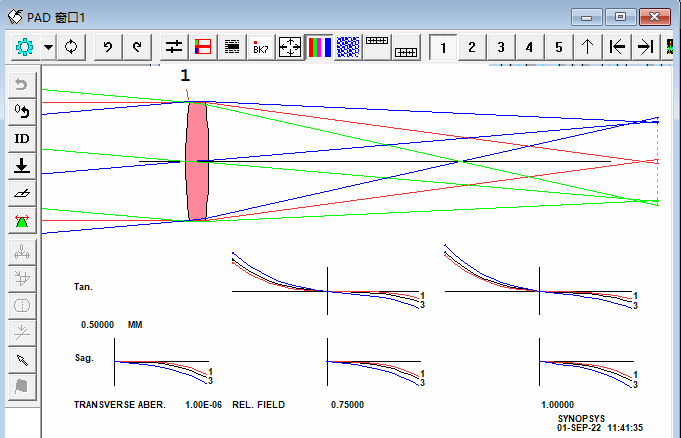Click the greyed tilted-line sidebar icon

coord(22,333)
